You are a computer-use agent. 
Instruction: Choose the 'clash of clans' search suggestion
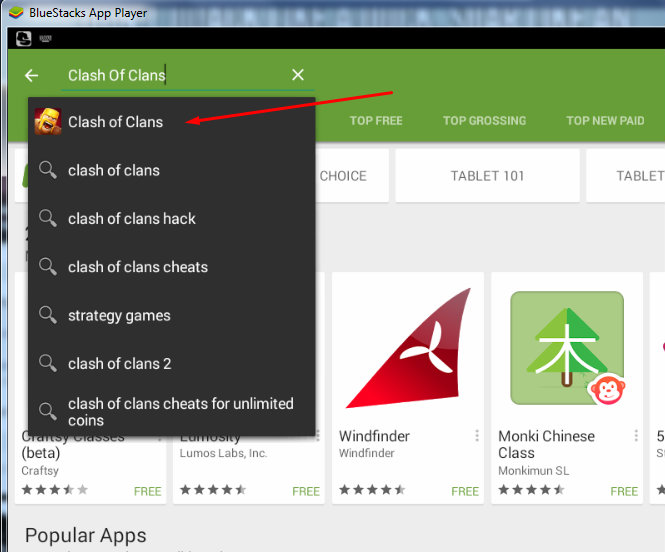pyautogui.click(x=172, y=170)
